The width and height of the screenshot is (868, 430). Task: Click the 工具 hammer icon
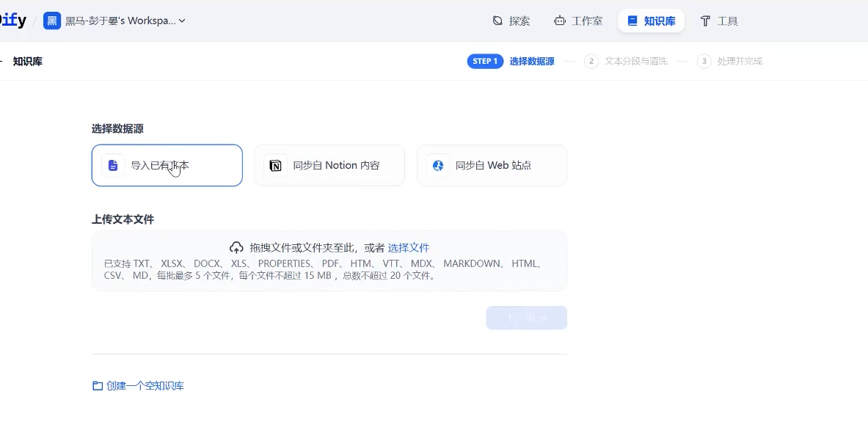coord(705,21)
